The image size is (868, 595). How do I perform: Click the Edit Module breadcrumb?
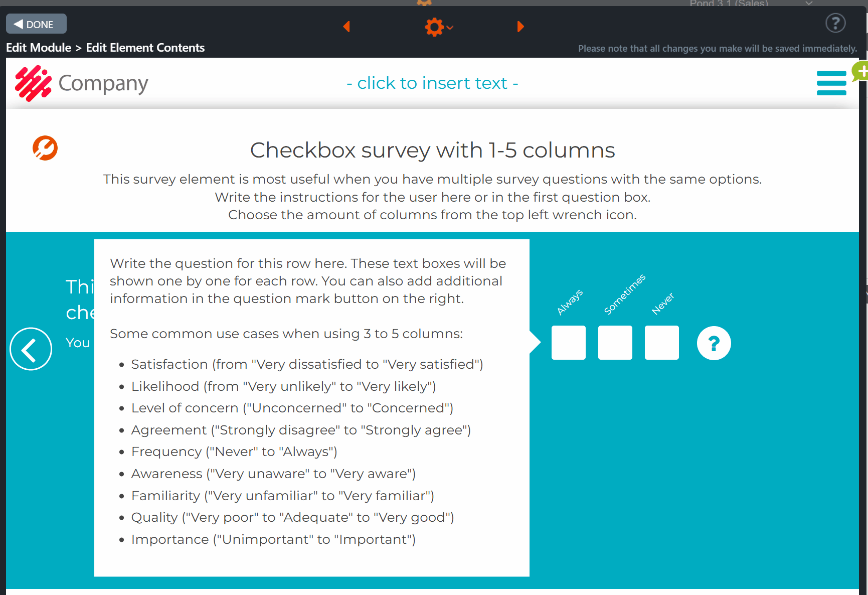click(x=39, y=48)
